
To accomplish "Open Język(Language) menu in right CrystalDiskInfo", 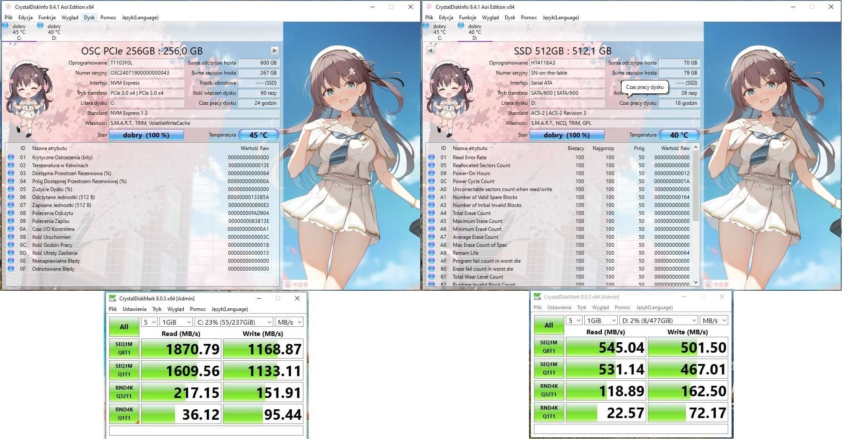I will pos(561,18).
